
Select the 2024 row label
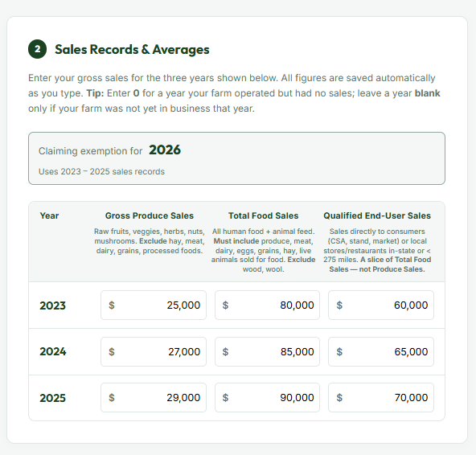click(52, 351)
